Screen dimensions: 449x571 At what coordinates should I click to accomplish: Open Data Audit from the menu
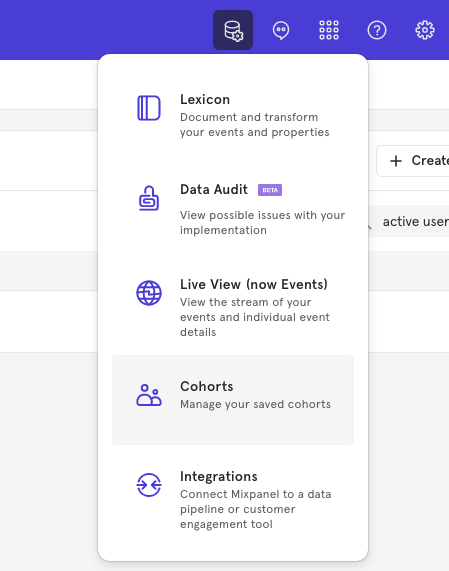coord(233,210)
